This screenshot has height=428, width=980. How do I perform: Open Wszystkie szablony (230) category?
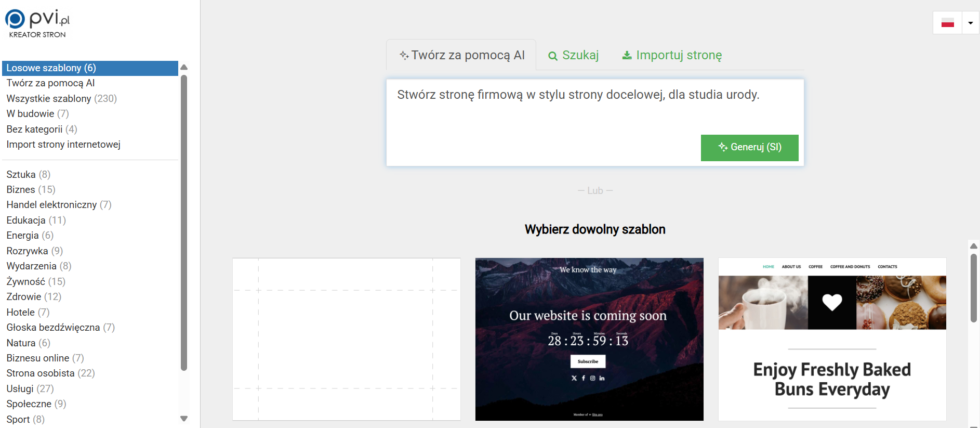(x=61, y=98)
